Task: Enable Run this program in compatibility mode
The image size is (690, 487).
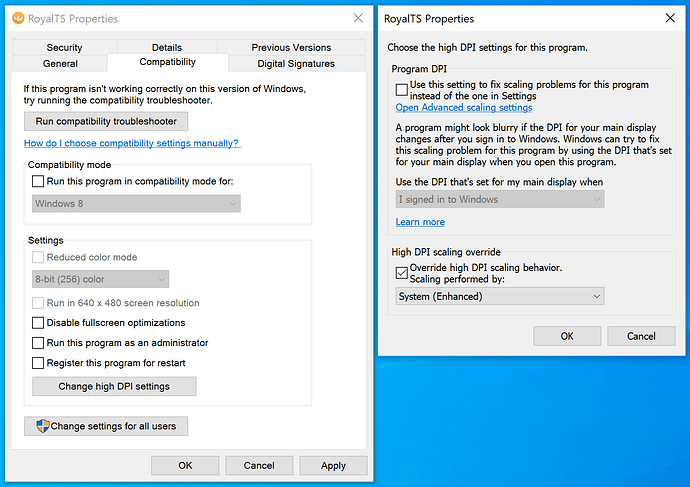Action: (x=38, y=181)
